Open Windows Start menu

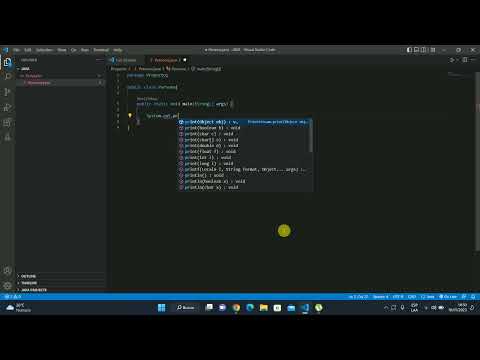[162, 308]
